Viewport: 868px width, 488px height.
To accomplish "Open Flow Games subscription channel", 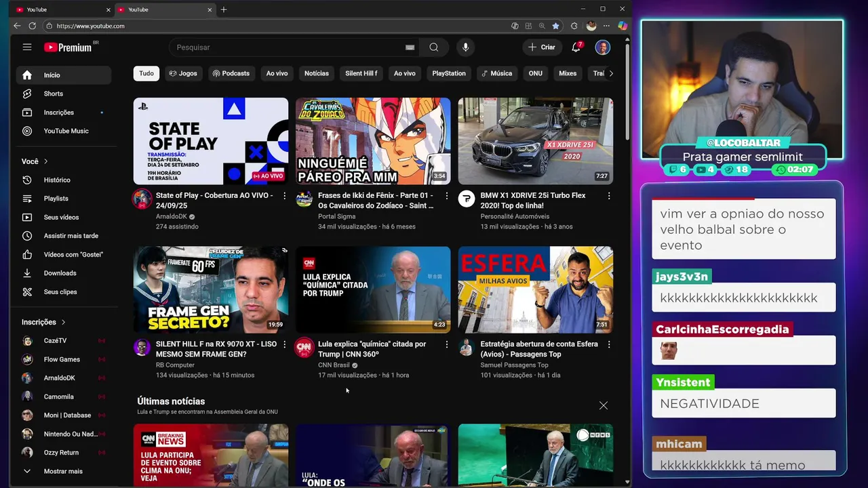I will (64, 359).
